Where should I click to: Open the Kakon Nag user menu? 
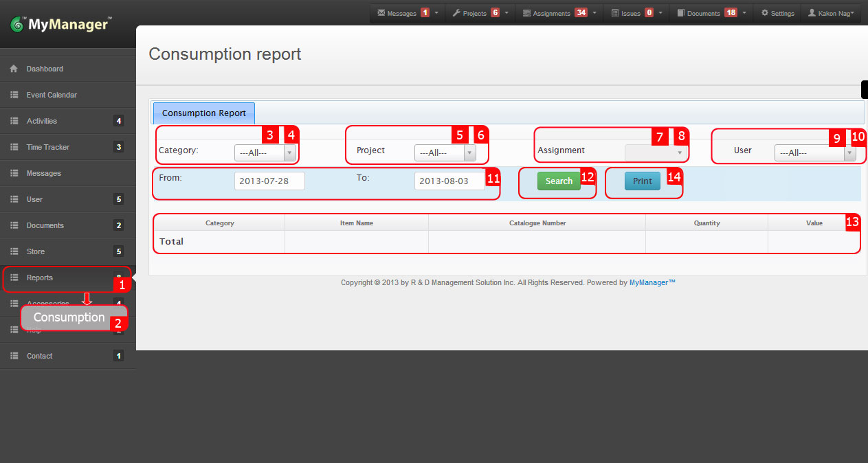point(832,12)
